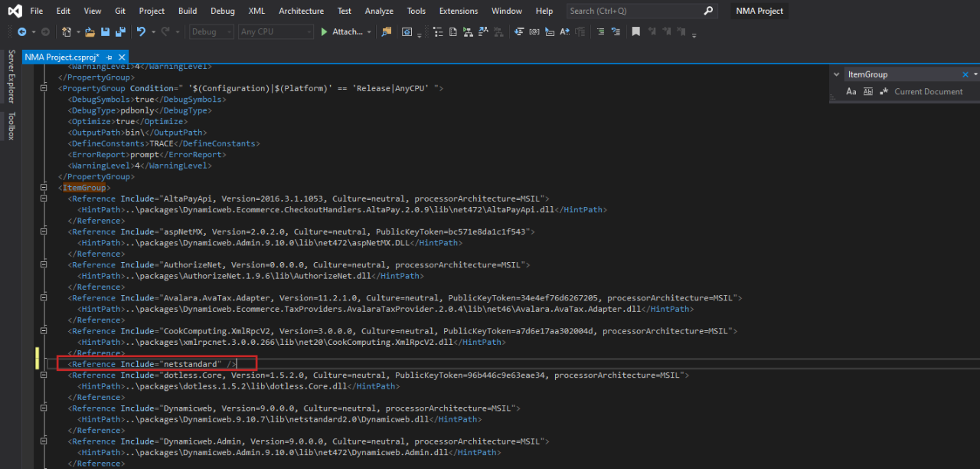Expand the find and replace toggle chevron
980x469 pixels.
click(x=835, y=74)
